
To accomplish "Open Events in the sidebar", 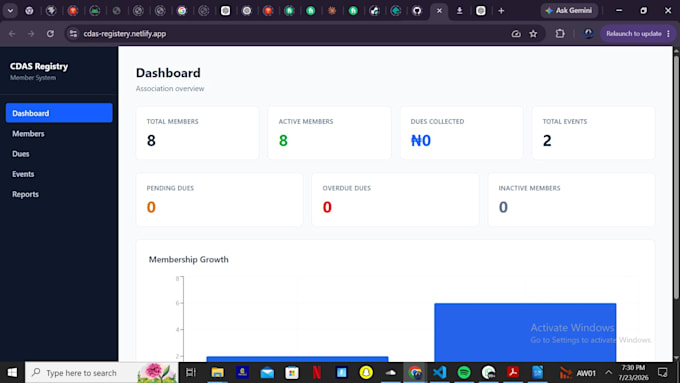I will point(59,174).
